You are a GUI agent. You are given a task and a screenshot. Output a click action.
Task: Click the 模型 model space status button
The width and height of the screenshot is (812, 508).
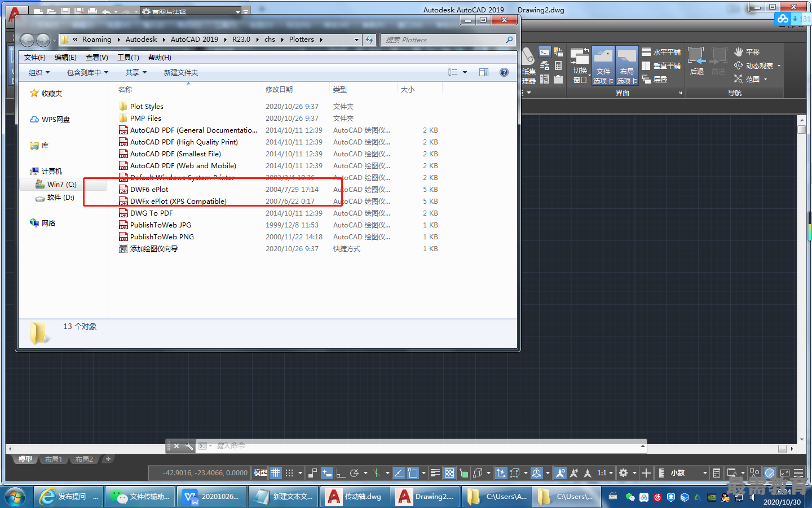(260, 473)
